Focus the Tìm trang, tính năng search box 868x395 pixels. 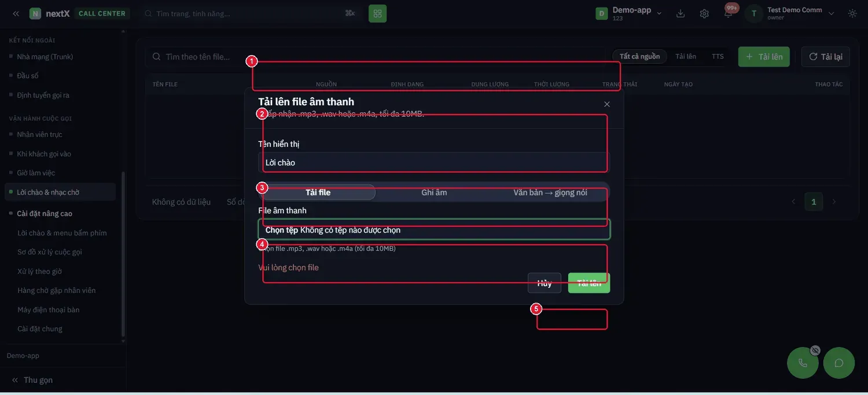[x=250, y=13]
